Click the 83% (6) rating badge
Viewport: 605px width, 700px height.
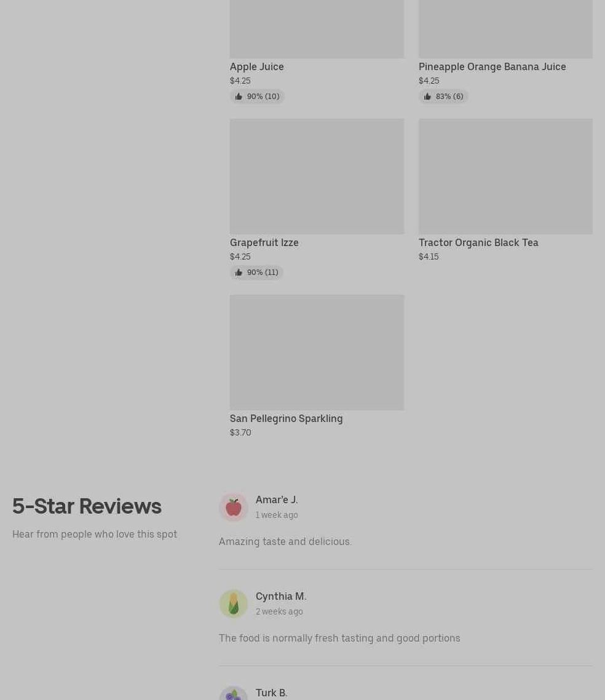pyautogui.click(x=443, y=97)
